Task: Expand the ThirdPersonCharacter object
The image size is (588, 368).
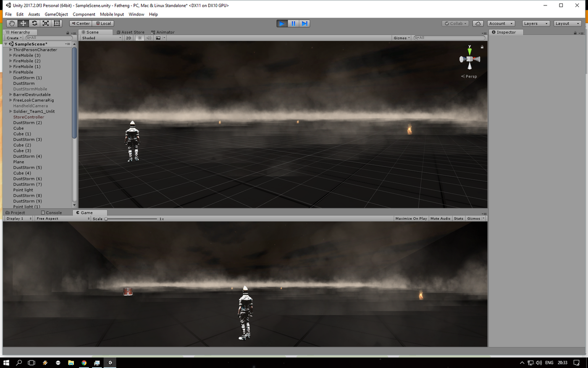Action: [x=10, y=50]
